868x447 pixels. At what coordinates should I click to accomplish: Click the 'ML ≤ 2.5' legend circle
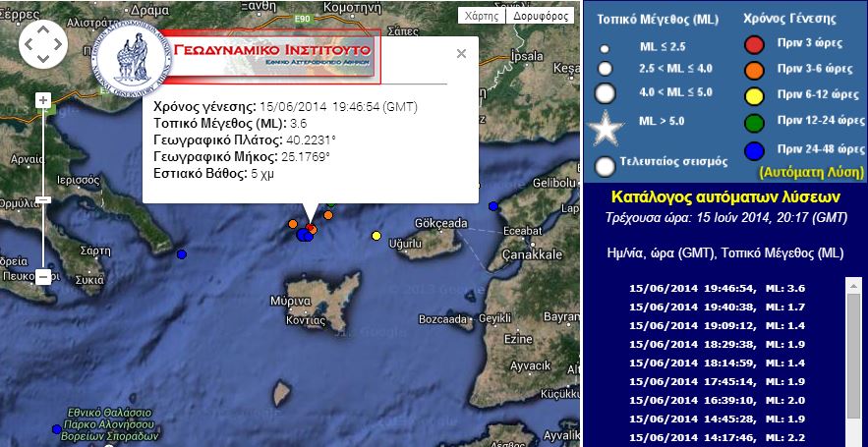[605, 49]
